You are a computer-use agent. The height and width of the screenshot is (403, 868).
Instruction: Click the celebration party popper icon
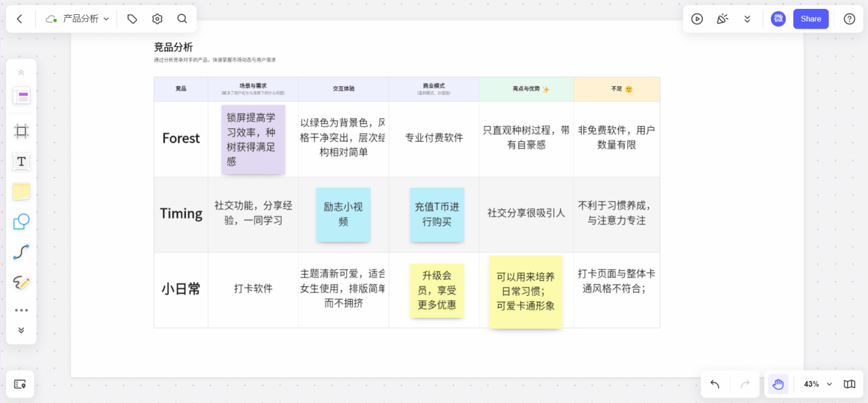click(722, 19)
